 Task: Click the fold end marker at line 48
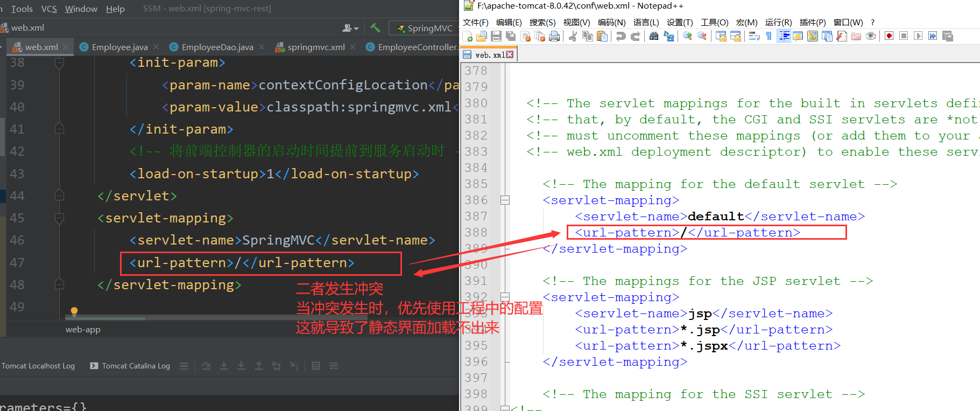[60, 284]
